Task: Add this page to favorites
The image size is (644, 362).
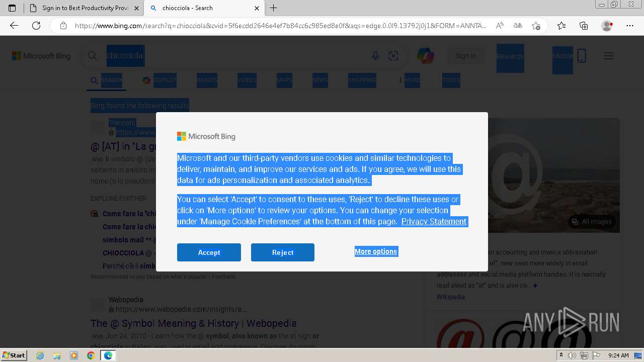Action: tap(536, 26)
